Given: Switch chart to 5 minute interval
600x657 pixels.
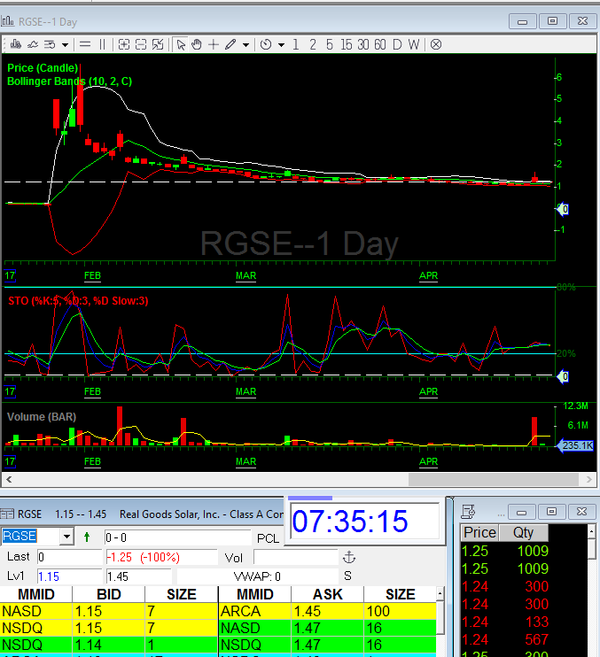Looking at the screenshot, I should point(329,44).
